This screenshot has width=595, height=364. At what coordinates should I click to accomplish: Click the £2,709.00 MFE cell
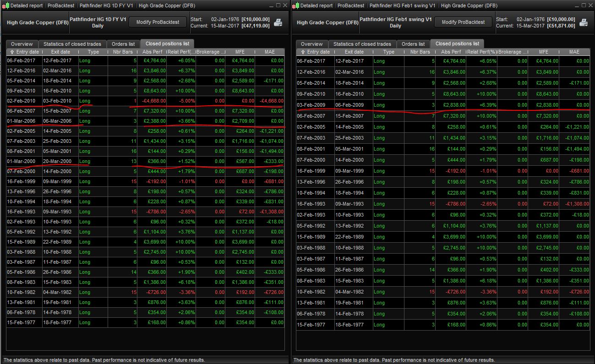pos(240,121)
